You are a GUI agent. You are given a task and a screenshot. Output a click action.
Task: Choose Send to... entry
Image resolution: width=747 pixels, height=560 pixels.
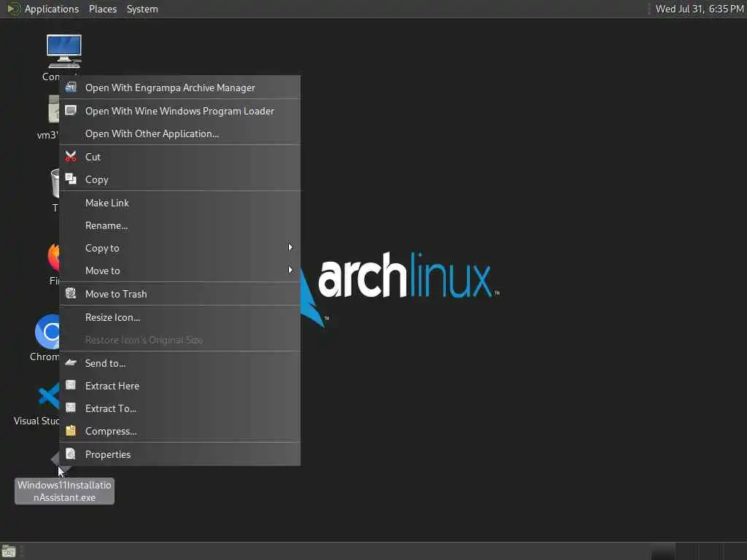(180, 363)
